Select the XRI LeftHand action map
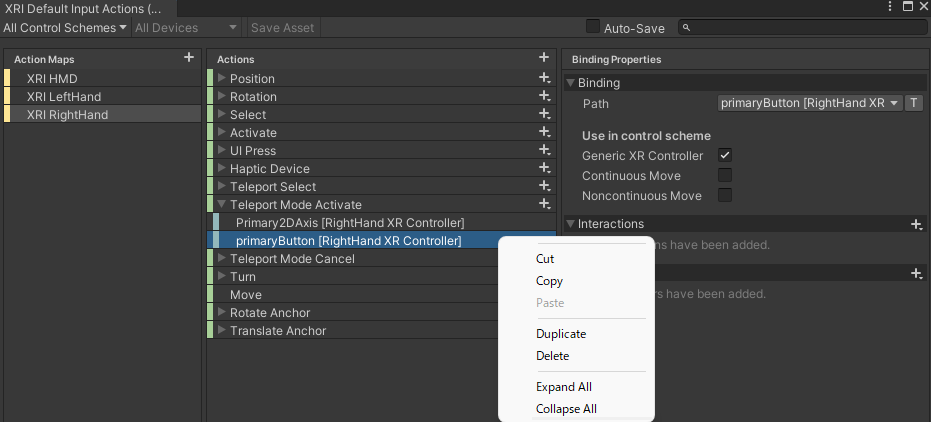 64,96
